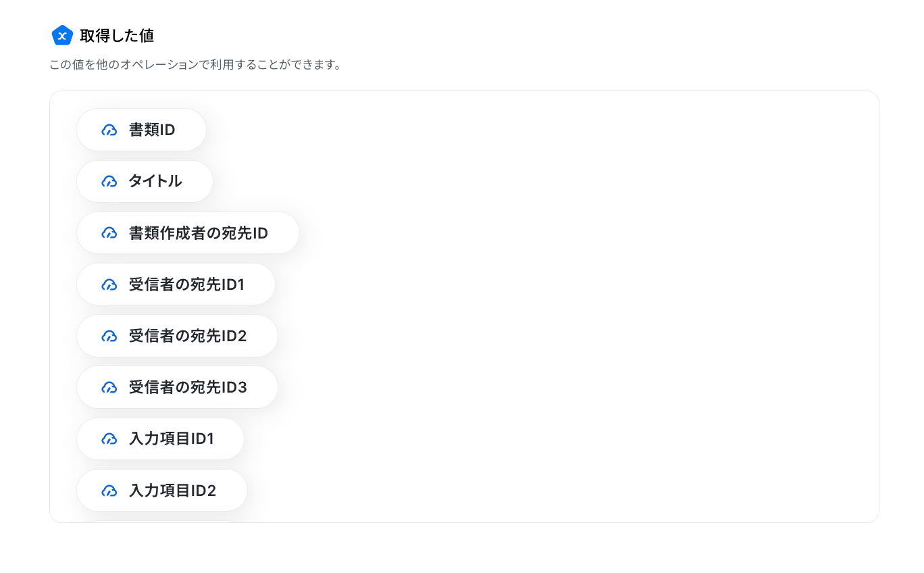This screenshot has width=924, height=573.
Task: Click the cloud icon beside 受信者の宛先ID3
Action: tap(109, 387)
